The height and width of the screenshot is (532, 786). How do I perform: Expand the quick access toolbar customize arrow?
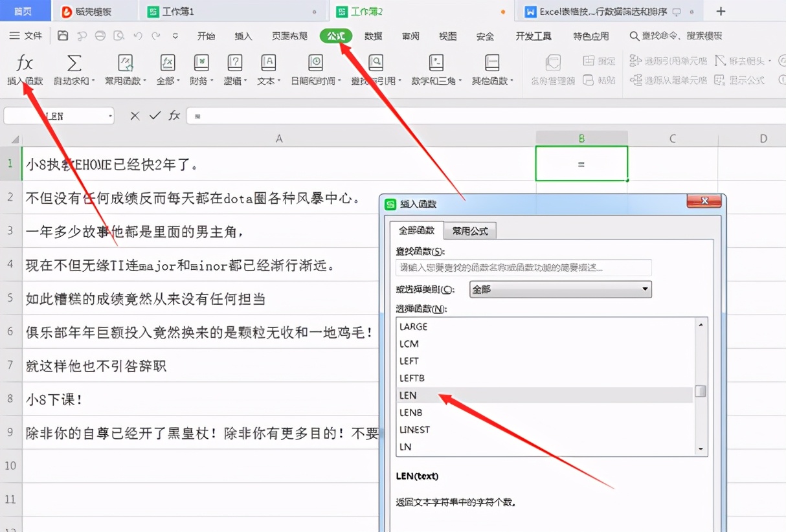tap(175, 36)
